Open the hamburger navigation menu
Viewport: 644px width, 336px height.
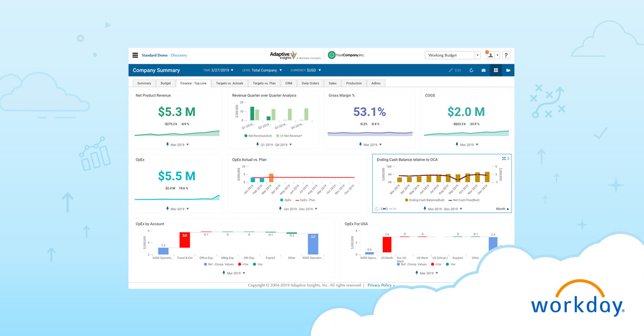click(x=135, y=55)
